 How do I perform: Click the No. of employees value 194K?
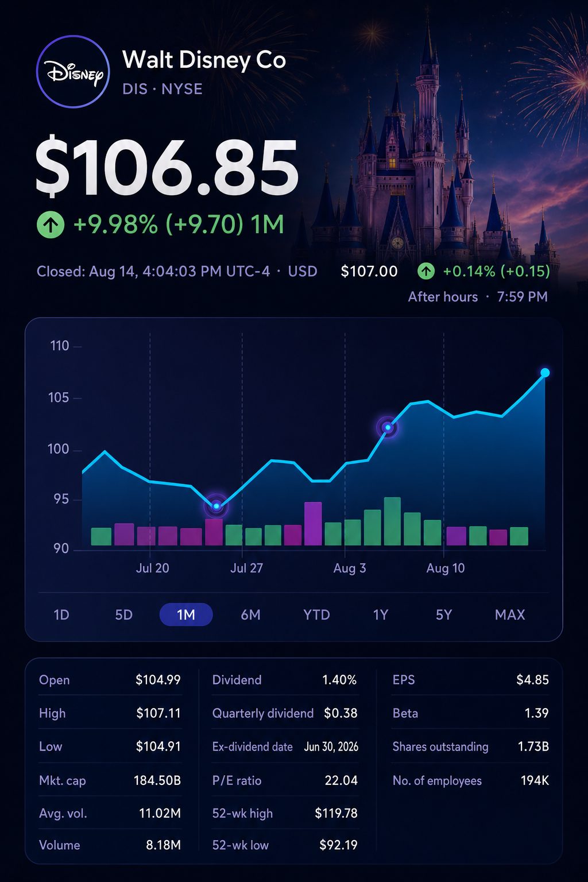[x=535, y=780]
